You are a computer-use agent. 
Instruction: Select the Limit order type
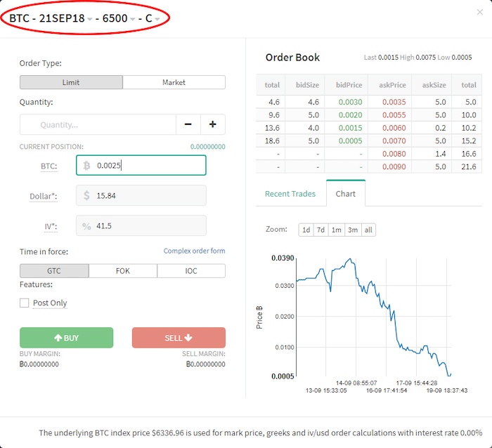coord(71,82)
